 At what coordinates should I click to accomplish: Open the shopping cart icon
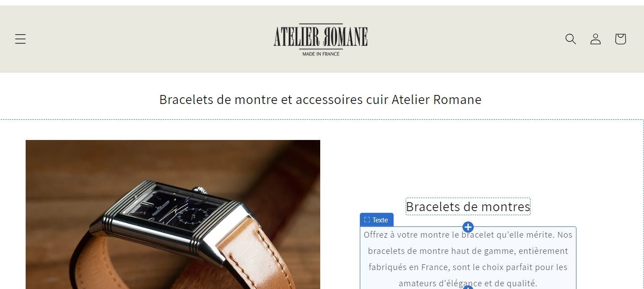621,39
